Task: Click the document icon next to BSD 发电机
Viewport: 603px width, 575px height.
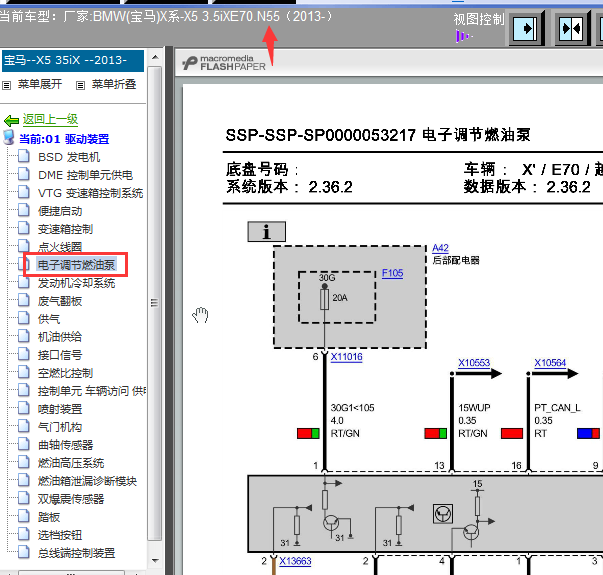Action: pos(23,156)
